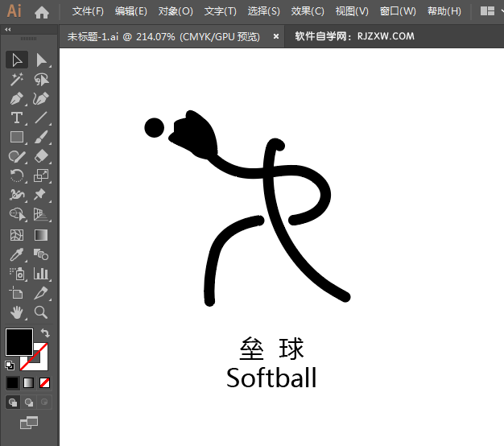The height and width of the screenshot is (446, 504).
Task: Select the 垒球 text on artboard
Action: coord(271,349)
